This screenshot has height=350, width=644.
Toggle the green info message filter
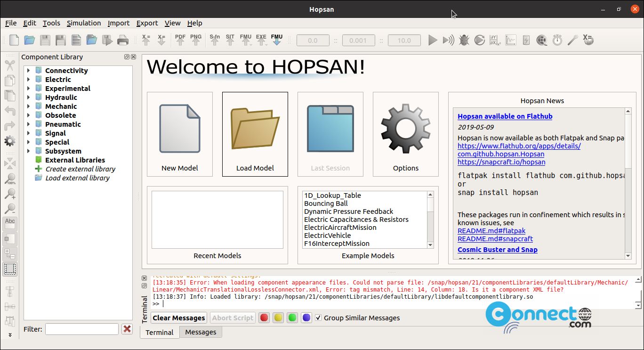(x=292, y=317)
